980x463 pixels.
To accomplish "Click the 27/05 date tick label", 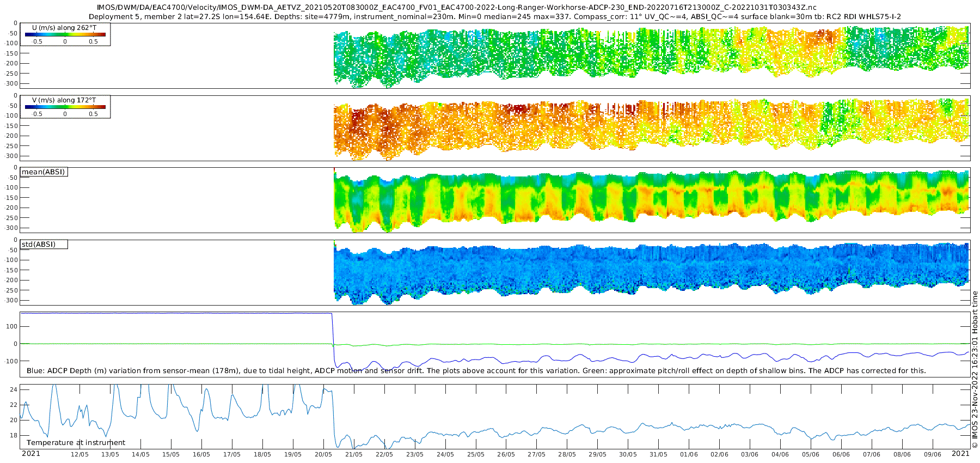I will 537,454.
